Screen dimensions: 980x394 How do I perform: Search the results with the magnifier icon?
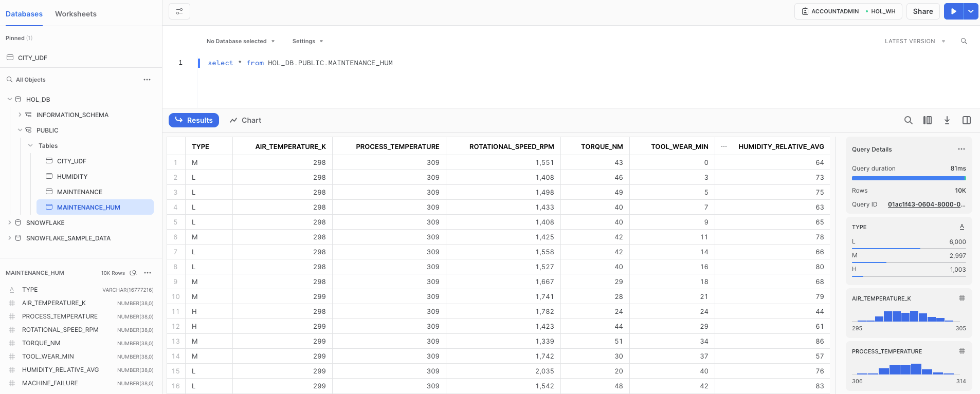[x=909, y=120]
